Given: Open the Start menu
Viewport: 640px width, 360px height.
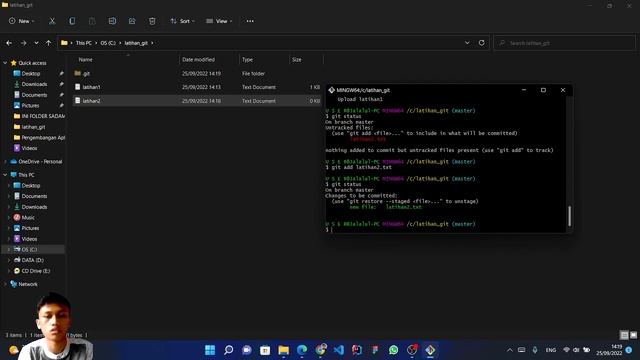Looking at the screenshot, I should click(210, 350).
